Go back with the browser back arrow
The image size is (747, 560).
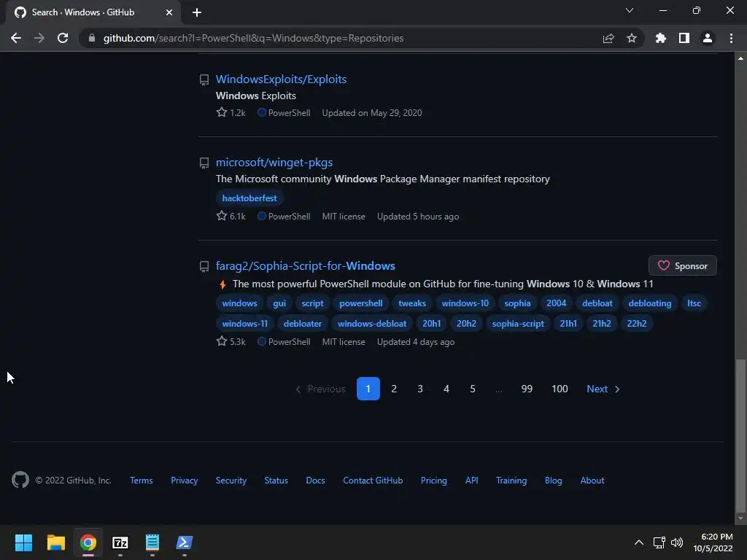(16, 38)
